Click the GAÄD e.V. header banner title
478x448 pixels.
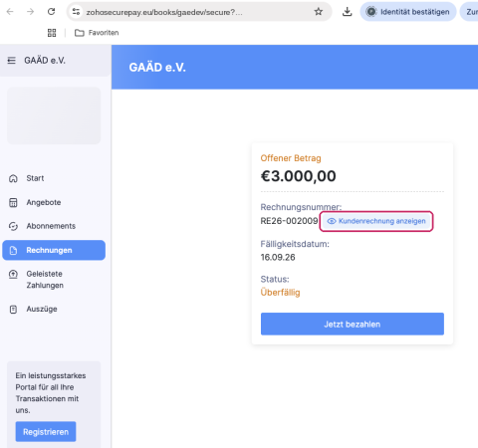[x=157, y=68]
